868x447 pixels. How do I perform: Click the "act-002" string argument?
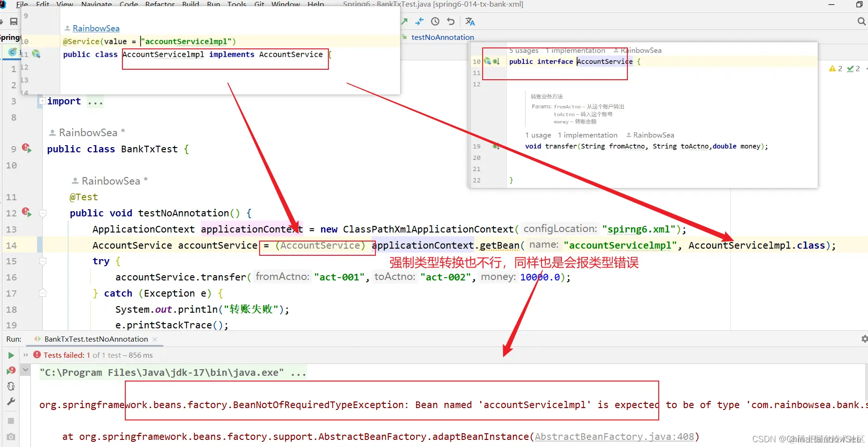(446, 277)
